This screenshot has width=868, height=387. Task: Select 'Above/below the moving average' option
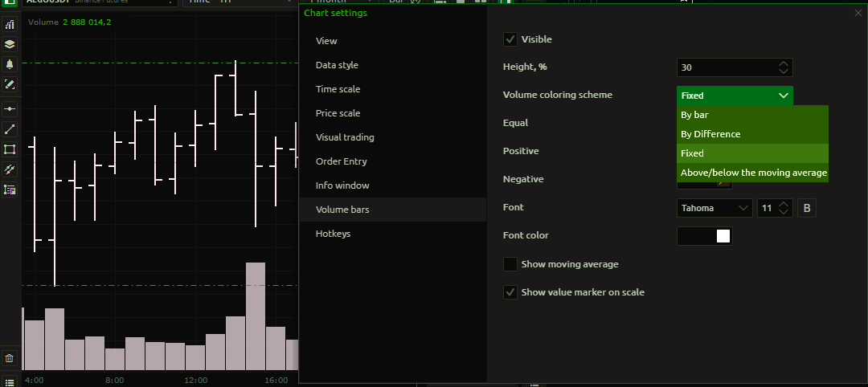click(x=753, y=173)
